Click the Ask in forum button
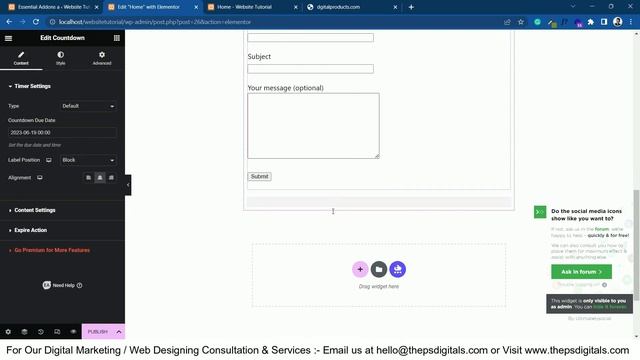This screenshot has width=640, height=360. coord(581,272)
